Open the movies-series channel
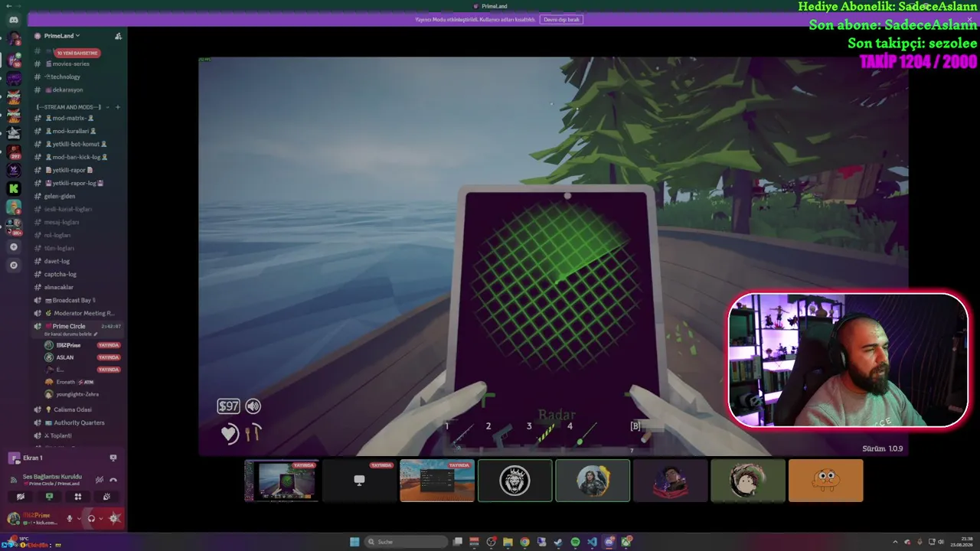This screenshot has width=980, height=551. [70, 64]
